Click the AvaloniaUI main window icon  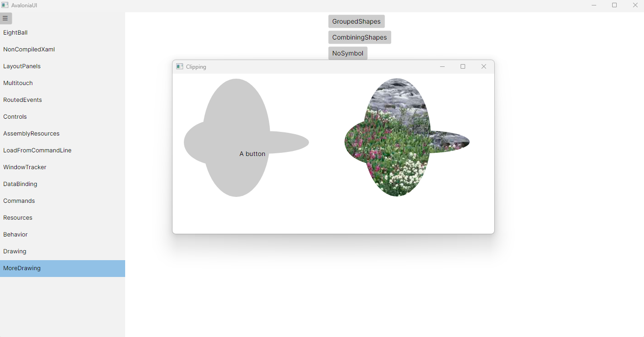[x=5, y=5]
